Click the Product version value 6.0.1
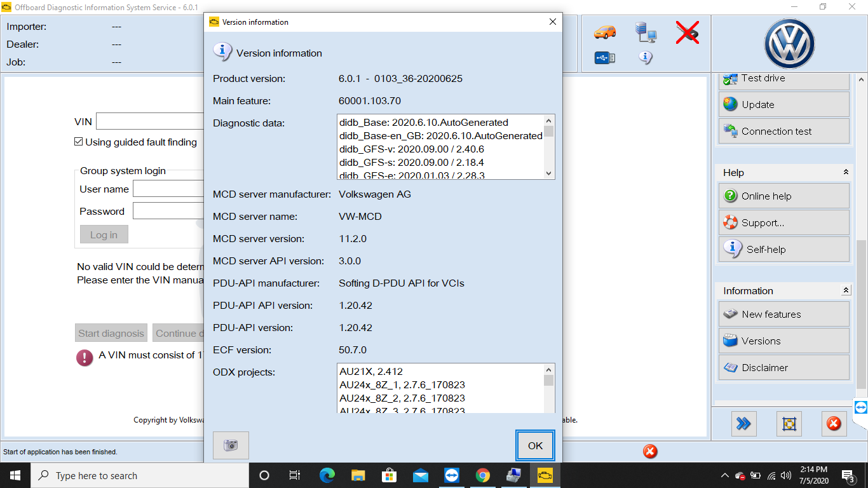The width and height of the screenshot is (868, 488). pyautogui.click(x=400, y=79)
